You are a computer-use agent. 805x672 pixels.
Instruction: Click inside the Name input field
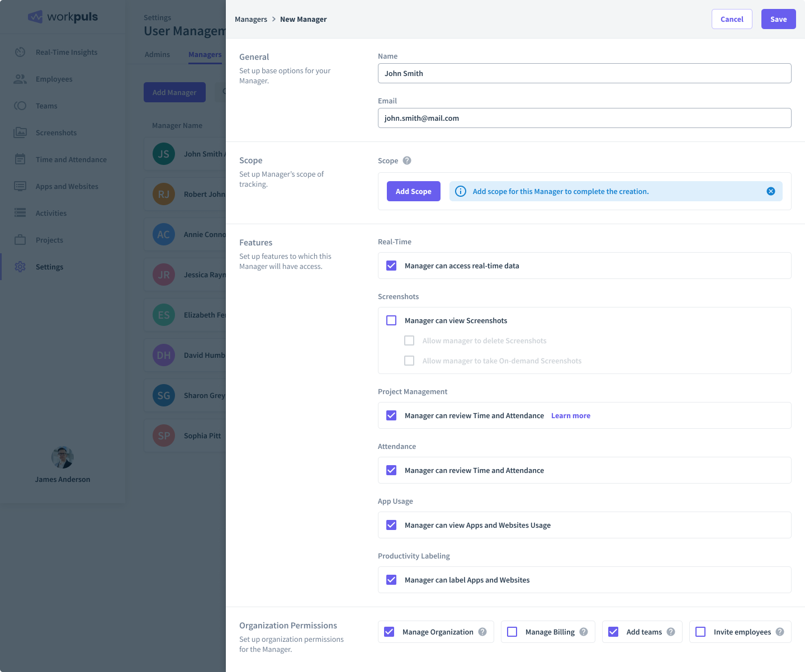[584, 73]
